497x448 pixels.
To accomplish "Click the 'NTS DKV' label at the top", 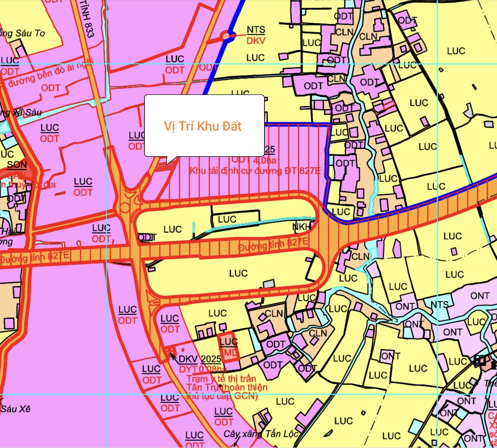I will pos(256,35).
